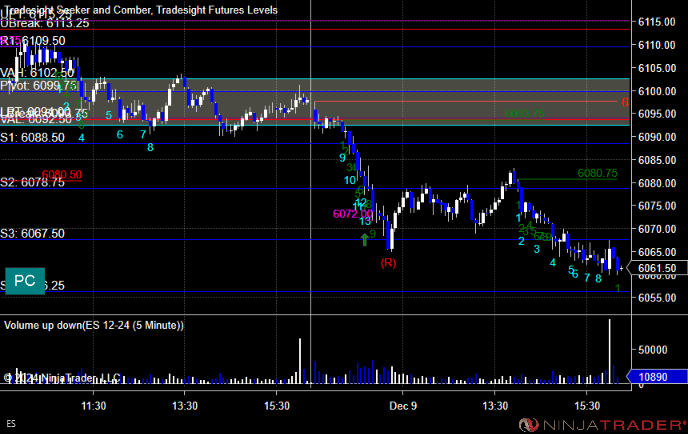Click the cyan count number 13
The height and width of the screenshot is (434, 688).
365,221
